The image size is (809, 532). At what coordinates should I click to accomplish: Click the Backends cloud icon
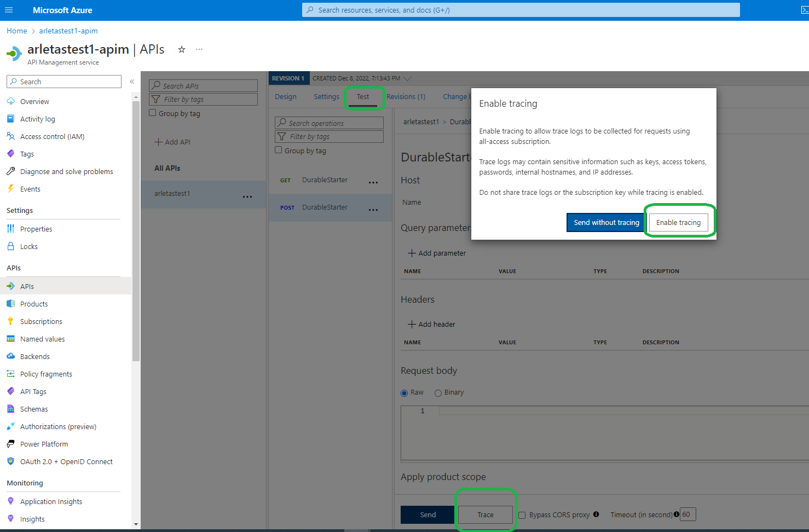click(10, 356)
